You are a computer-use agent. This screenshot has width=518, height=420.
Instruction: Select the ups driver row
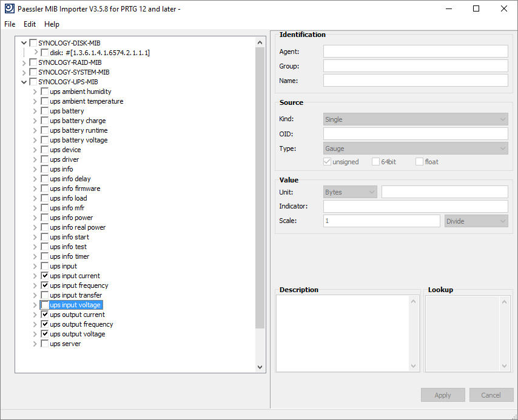click(64, 159)
